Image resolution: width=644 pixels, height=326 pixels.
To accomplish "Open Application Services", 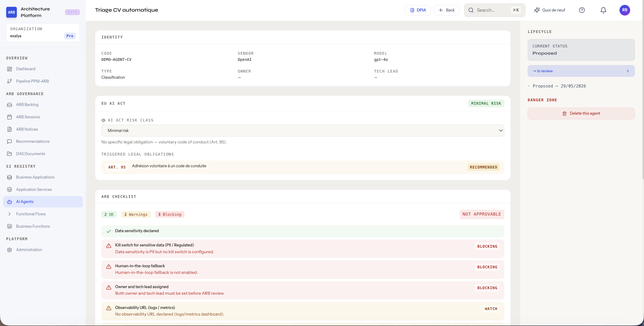I will [x=43, y=189].
